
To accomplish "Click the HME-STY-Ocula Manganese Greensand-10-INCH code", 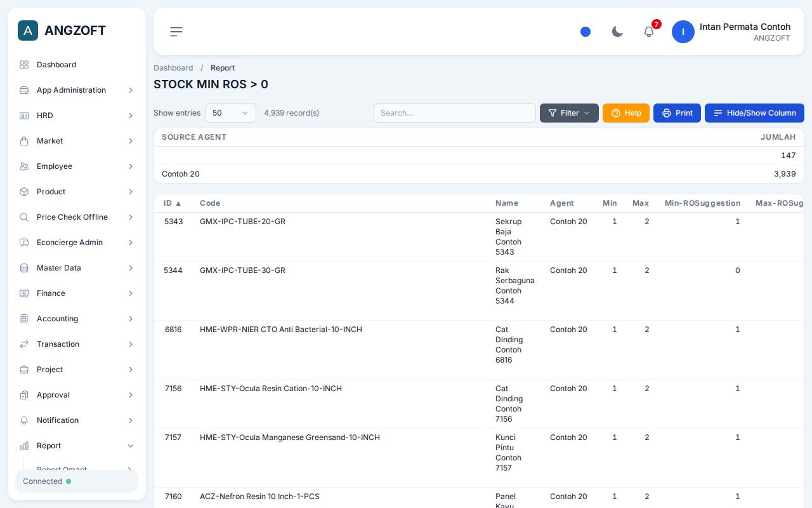I will [x=290, y=438].
